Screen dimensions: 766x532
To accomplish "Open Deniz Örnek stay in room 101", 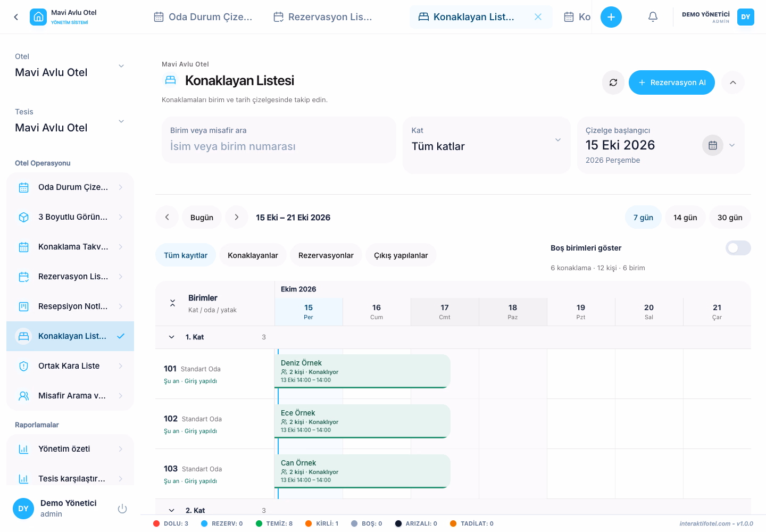I will pos(362,371).
